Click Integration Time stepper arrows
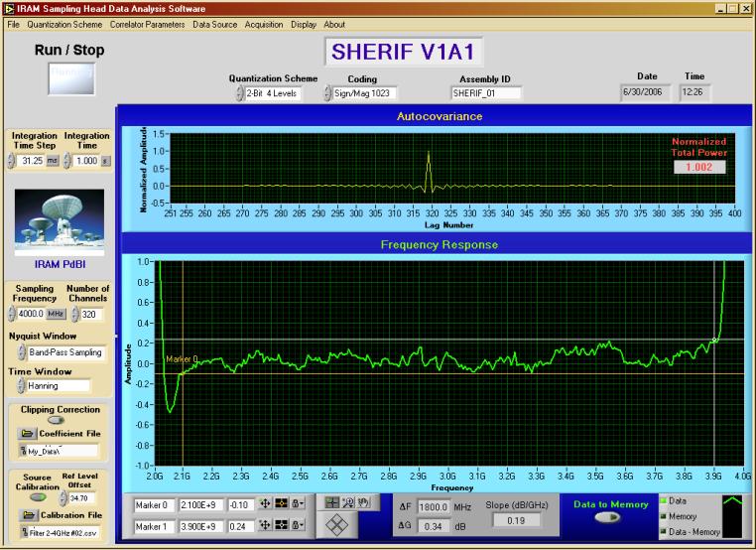The width and height of the screenshot is (756, 550). pos(67,161)
